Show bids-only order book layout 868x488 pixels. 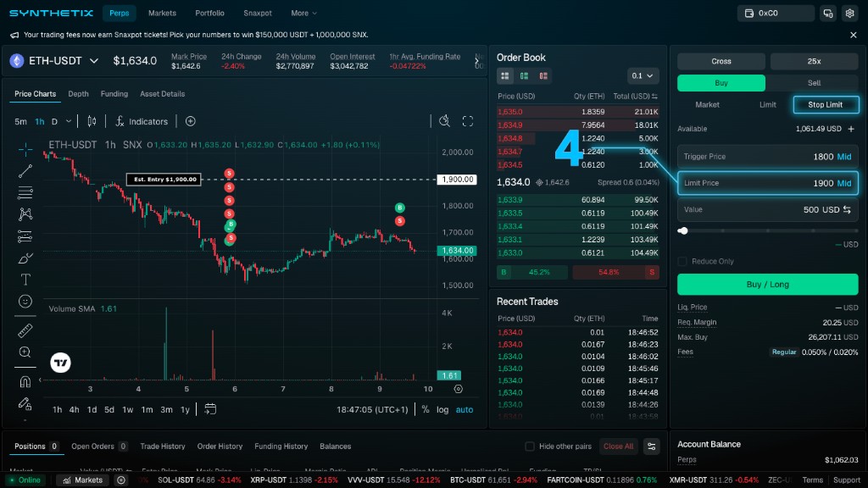(x=524, y=75)
